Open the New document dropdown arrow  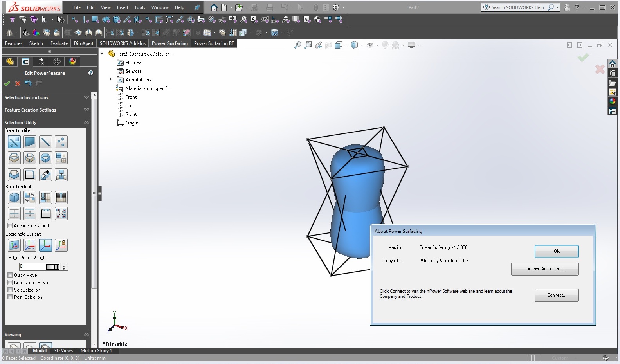[x=231, y=7]
